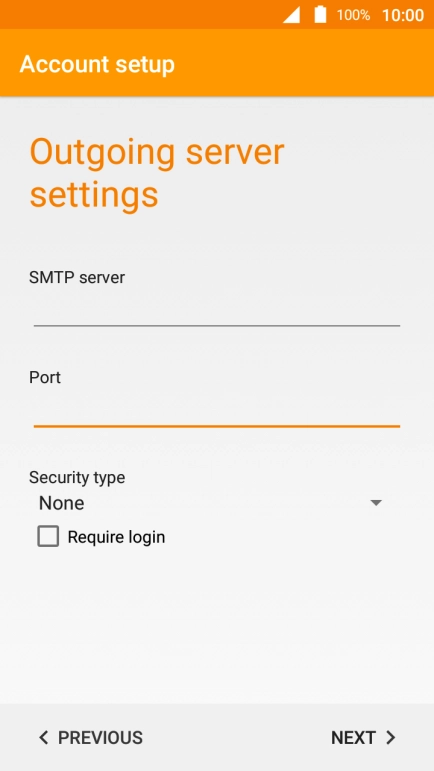Screen dimensions: 434x771
Task: Enable the Require login checkbox
Action: pos(48,536)
